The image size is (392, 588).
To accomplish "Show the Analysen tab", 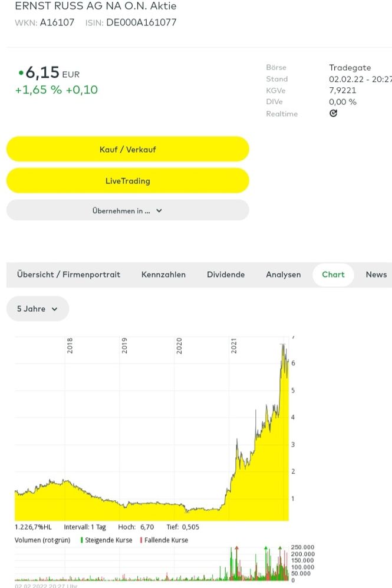I will pyautogui.click(x=283, y=275).
